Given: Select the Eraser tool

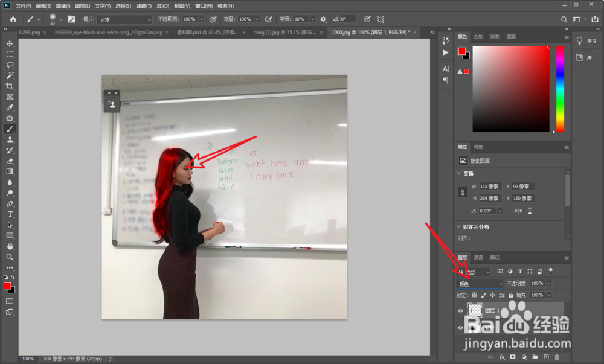Looking at the screenshot, I should point(10,161).
